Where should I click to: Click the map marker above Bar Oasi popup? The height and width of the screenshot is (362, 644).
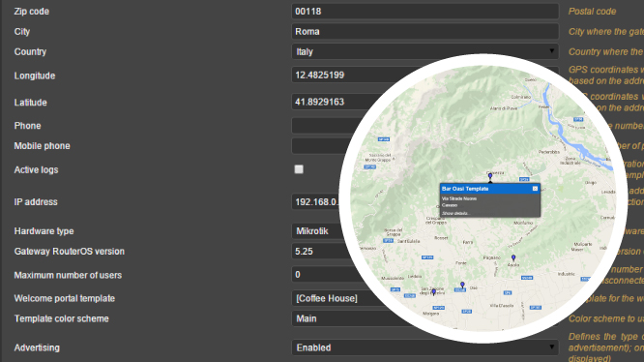pyautogui.click(x=490, y=177)
